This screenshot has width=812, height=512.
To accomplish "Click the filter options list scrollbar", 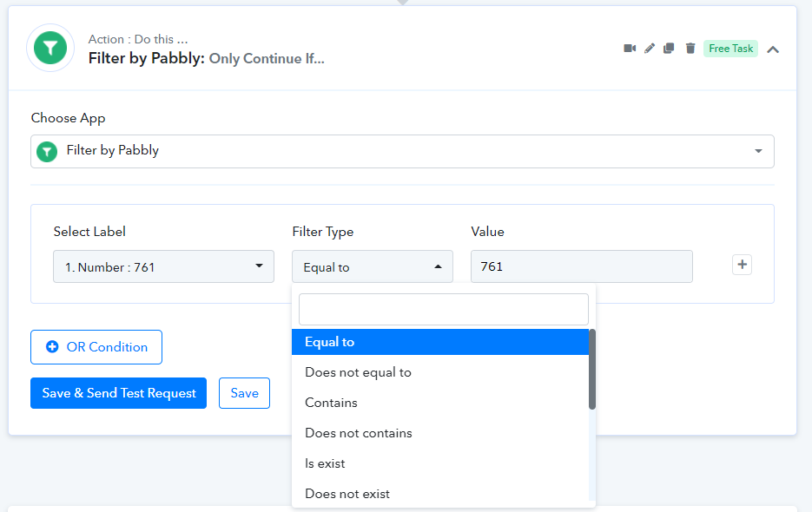I will tap(592, 369).
